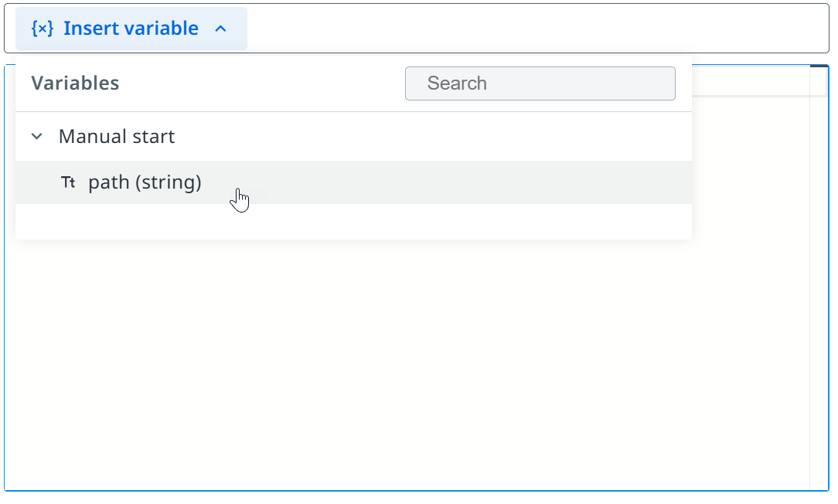The width and height of the screenshot is (838, 504).
Task: Click the {x} variable braces icon
Action: click(x=43, y=29)
